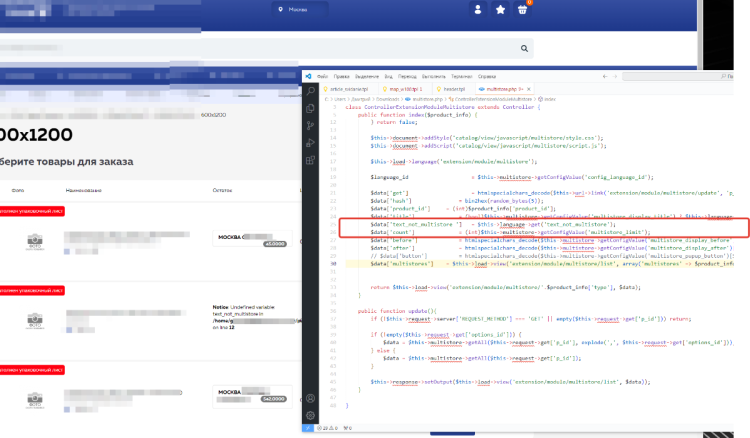Click the Accounts icon in activity bar
Screen dimensions: 750x438
point(311,397)
